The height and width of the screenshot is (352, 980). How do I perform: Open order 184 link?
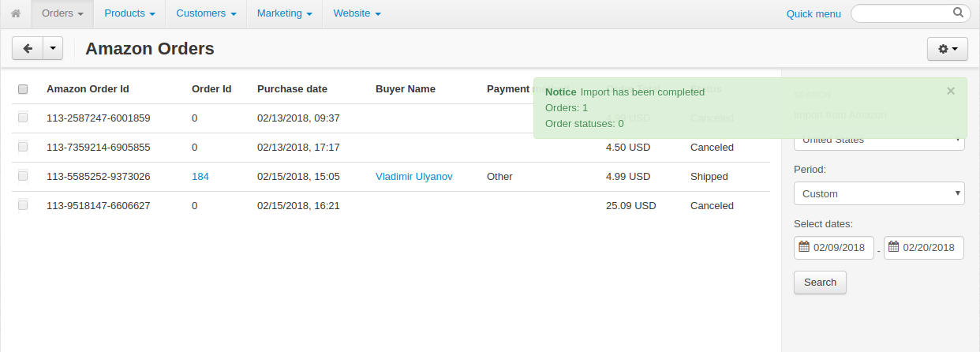[200, 176]
